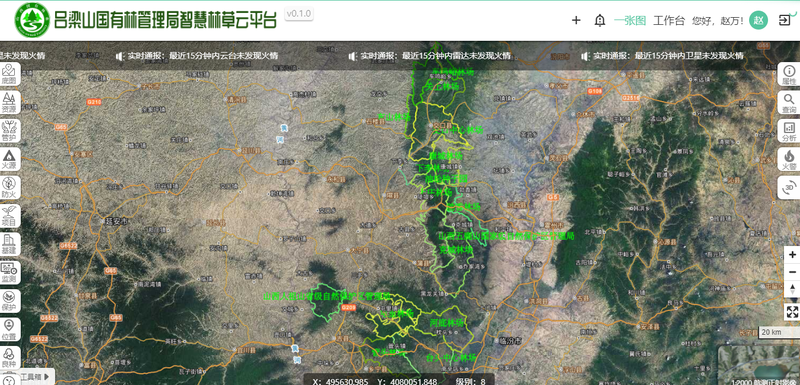Open the 分析 analysis tool
This screenshot has height=385, width=800.
(x=789, y=131)
